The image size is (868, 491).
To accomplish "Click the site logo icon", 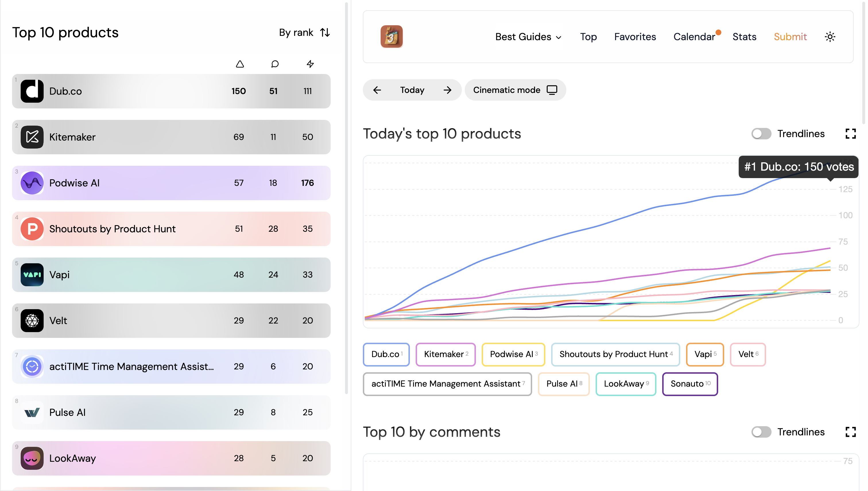I will click(x=392, y=36).
